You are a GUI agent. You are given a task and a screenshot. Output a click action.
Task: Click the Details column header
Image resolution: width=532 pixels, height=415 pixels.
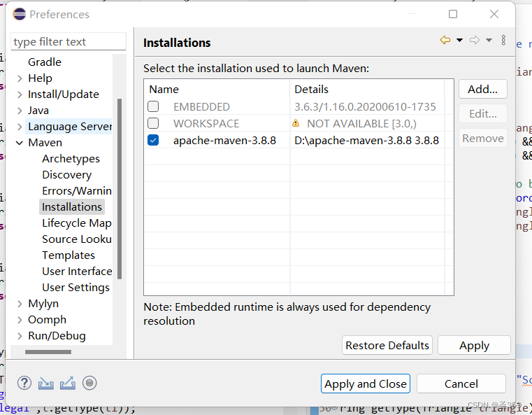pyautogui.click(x=367, y=90)
